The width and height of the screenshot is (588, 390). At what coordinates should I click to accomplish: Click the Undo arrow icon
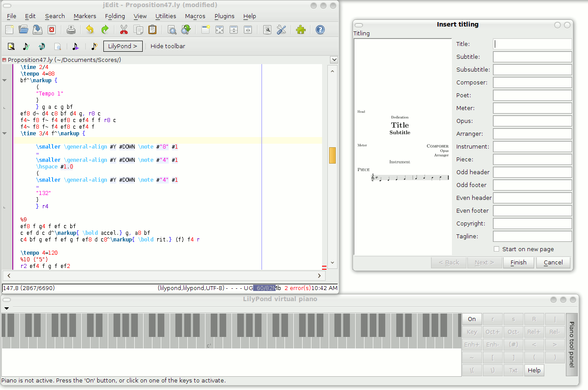90,30
